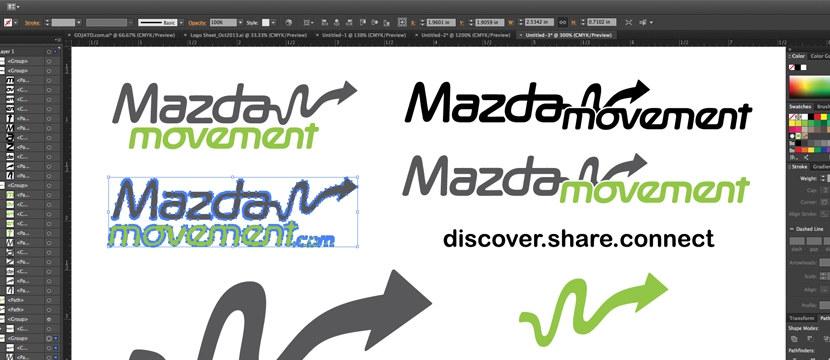Click the first dash field in Stroke panel
The image size is (830, 360).
click(797, 241)
